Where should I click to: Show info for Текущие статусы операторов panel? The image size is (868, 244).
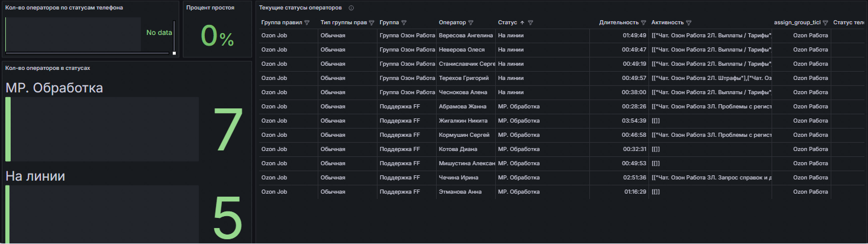click(351, 8)
